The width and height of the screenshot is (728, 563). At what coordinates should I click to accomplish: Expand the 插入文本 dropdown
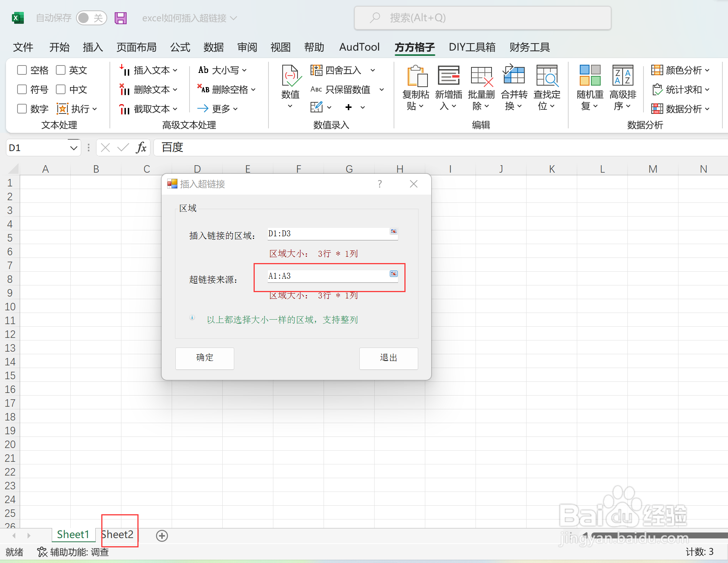point(175,70)
